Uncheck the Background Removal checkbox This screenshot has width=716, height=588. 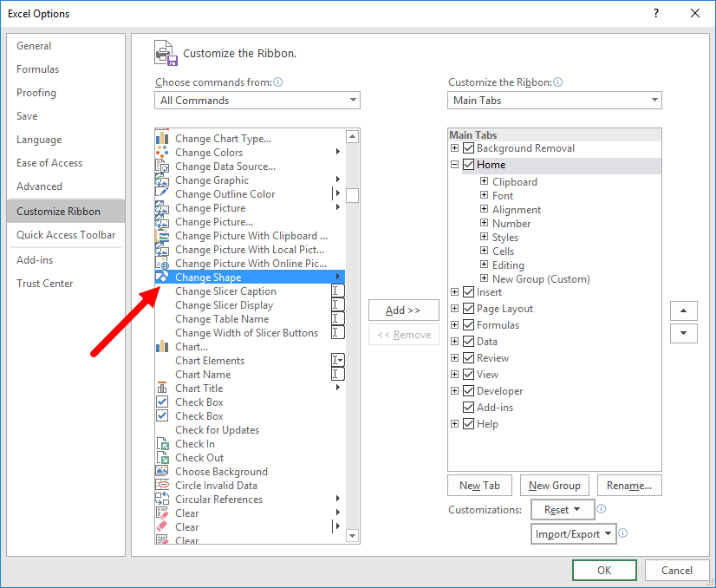click(468, 148)
